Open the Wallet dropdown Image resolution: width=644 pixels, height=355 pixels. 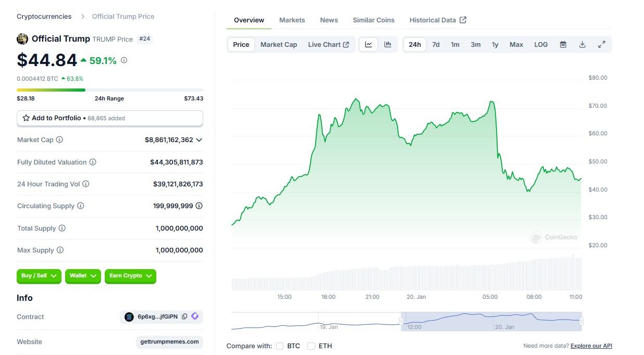(82, 276)
